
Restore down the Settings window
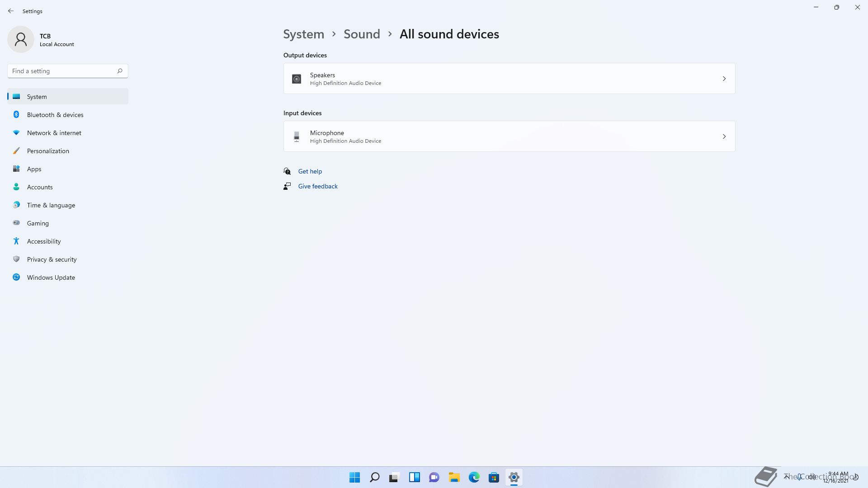[837, 7]
